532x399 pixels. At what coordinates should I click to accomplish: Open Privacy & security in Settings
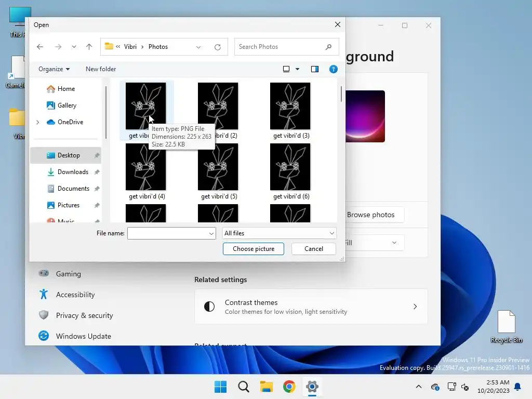[x=85, y=315]
